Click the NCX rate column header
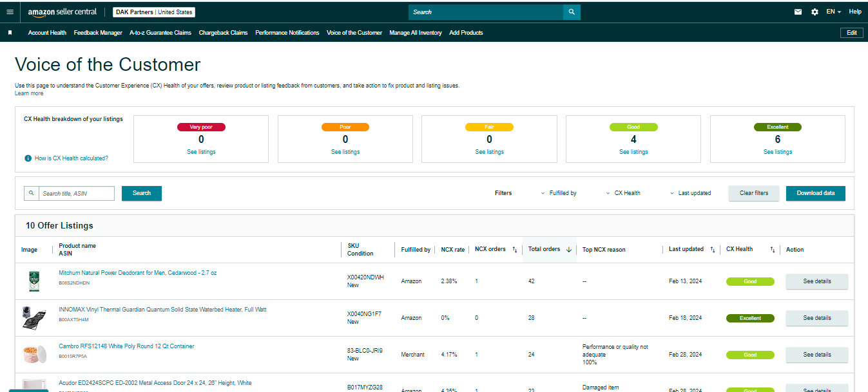 tap(452, 250)
